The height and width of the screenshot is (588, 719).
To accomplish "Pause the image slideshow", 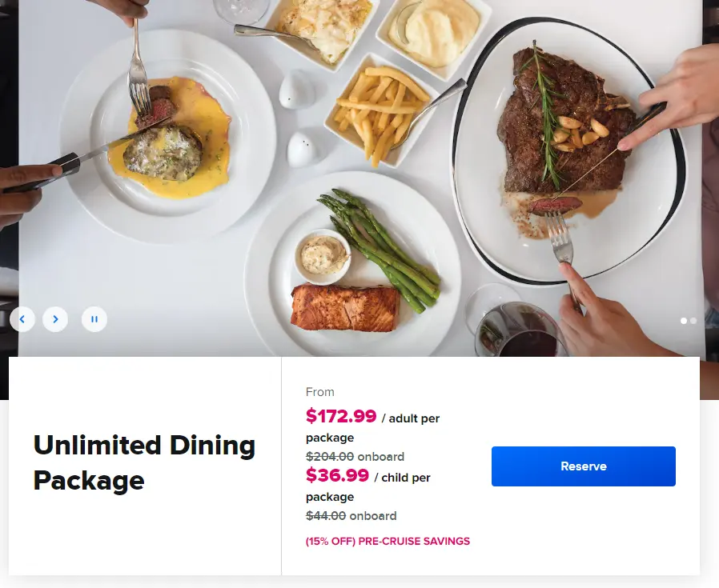I will pos(94,319).
